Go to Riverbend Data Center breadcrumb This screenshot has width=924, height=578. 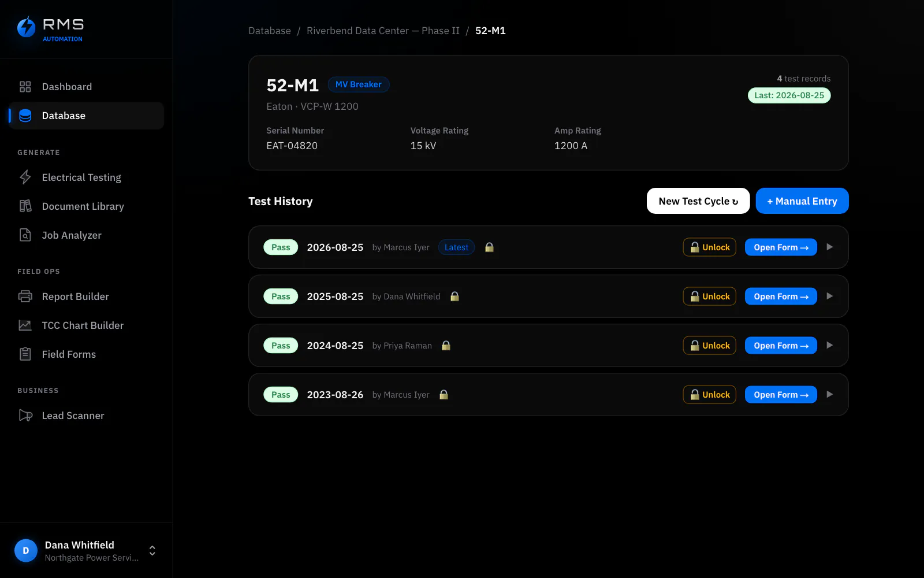383,31
